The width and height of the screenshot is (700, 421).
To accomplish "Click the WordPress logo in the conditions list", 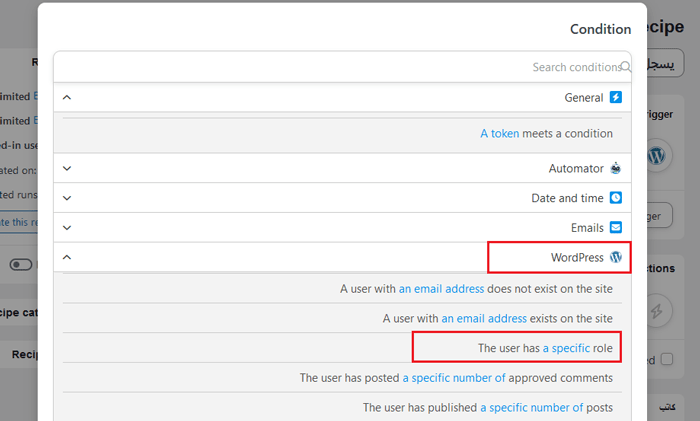I will point(616,257).
